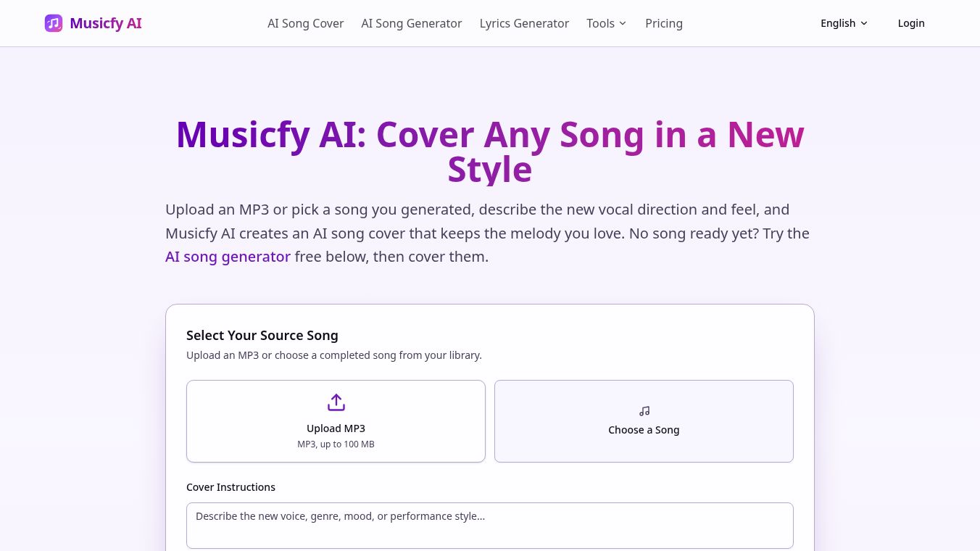
Task: Focus the Cover Instructions text field
Action: tap(490, 526)
